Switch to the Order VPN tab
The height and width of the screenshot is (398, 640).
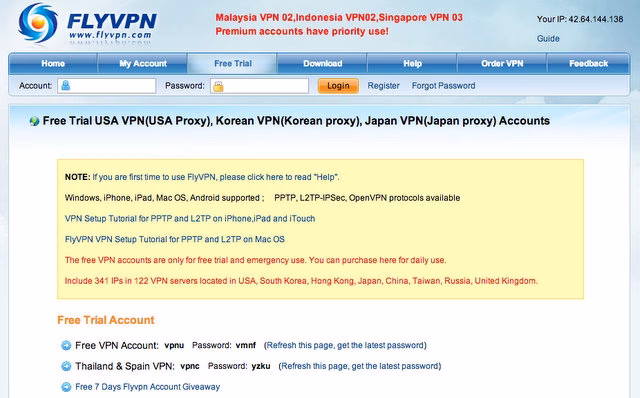click(502, 63)
